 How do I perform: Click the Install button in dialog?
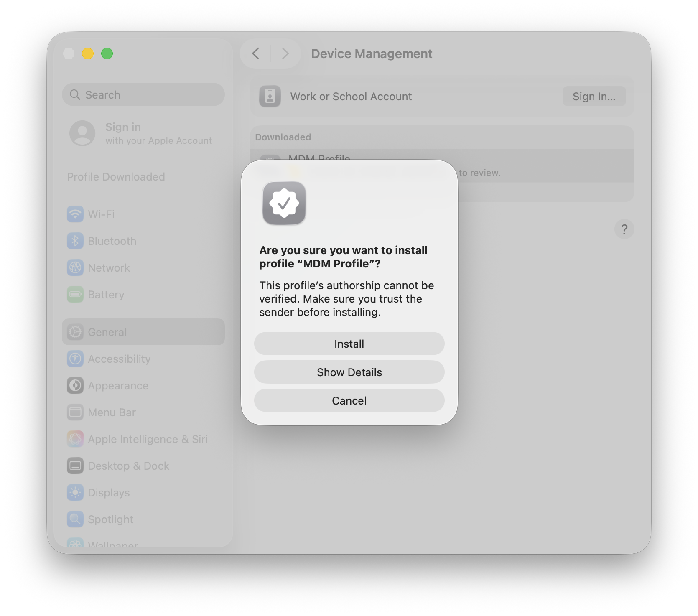pos(349,344)
